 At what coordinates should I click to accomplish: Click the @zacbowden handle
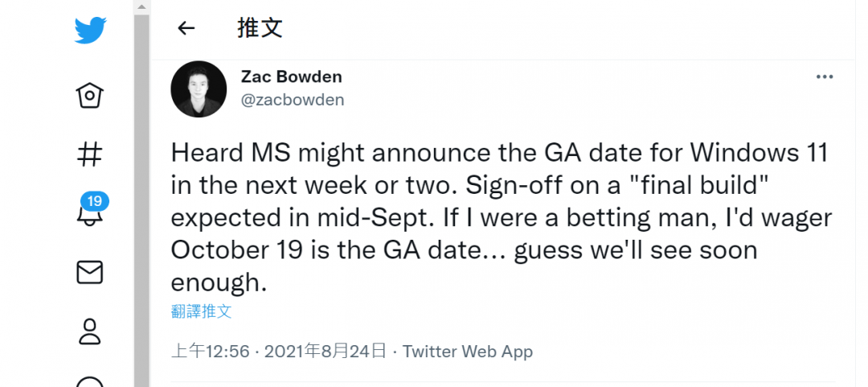click(293, 100)
